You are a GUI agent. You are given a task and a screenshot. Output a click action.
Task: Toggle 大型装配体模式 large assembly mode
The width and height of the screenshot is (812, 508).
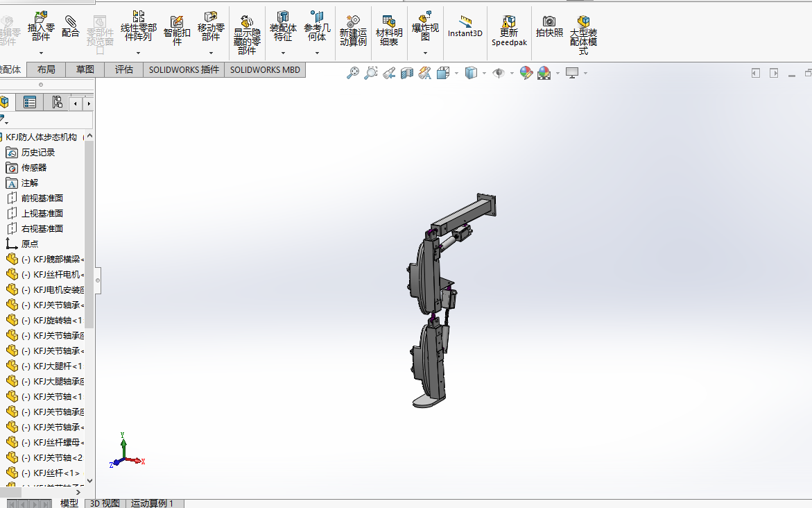tap(583, 35)
